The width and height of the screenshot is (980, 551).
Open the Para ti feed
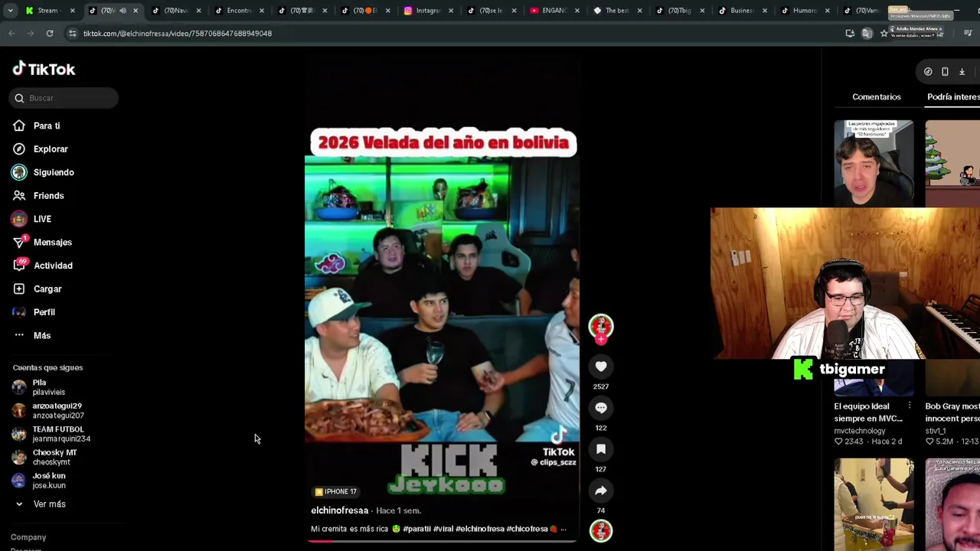click(36, 126)
